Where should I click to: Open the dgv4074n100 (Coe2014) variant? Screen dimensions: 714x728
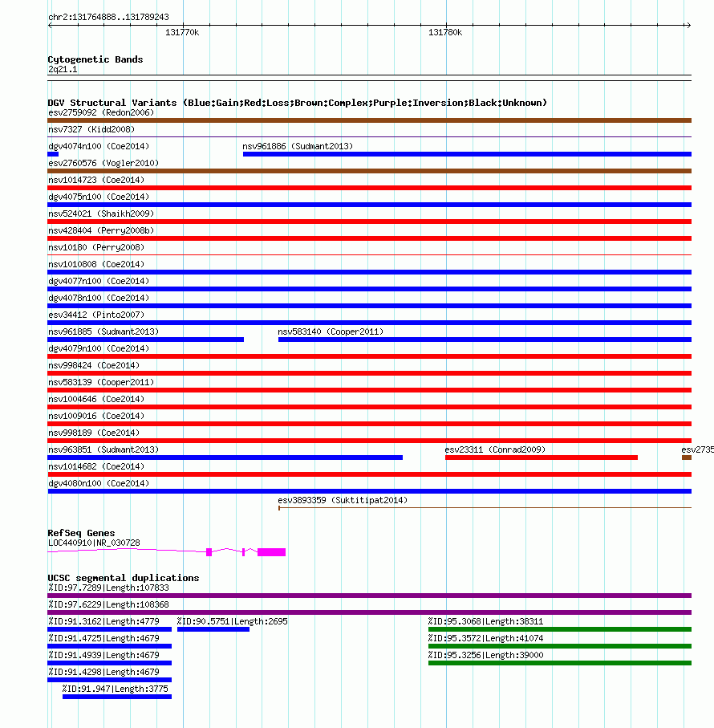99,146
